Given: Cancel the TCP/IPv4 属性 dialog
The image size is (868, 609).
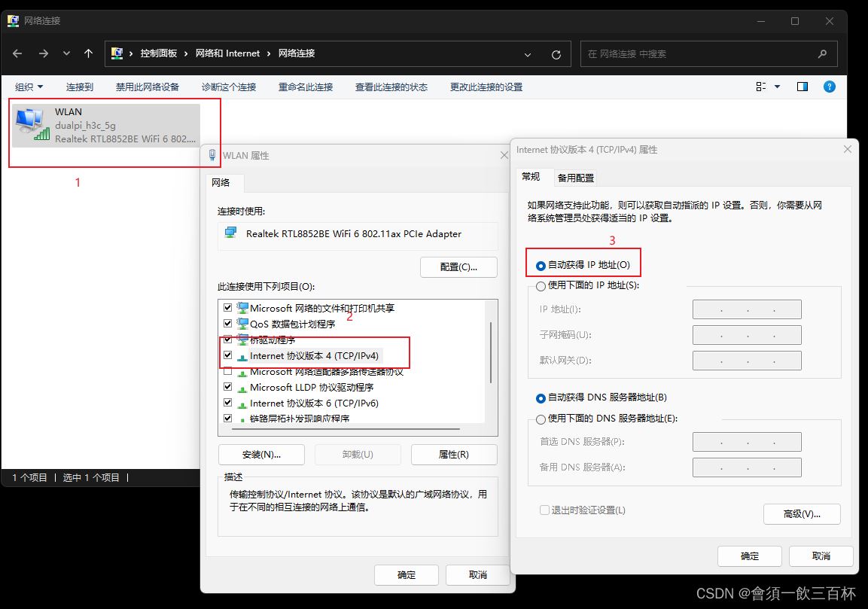Looking at the screenshot, I should tap(821, 556).
